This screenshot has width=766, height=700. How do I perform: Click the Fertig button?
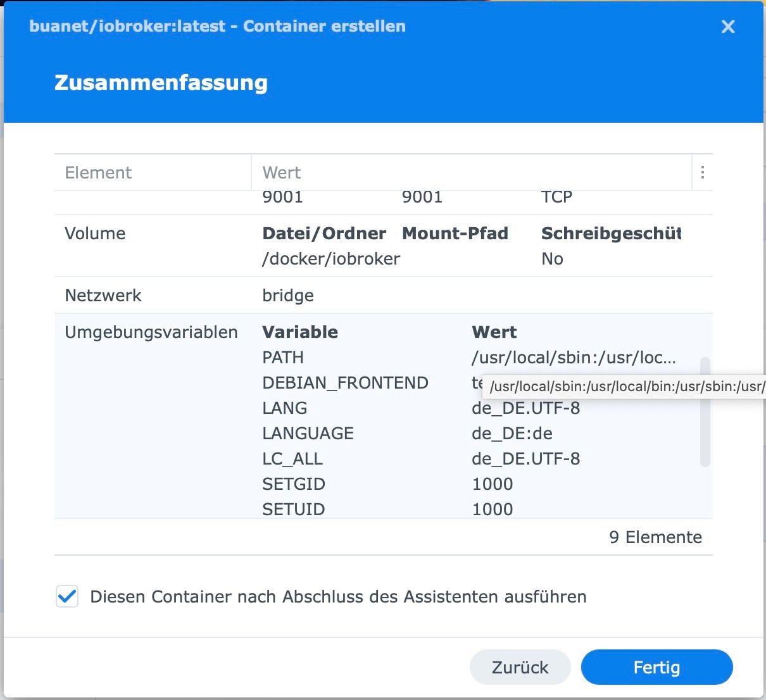(656, 667)
